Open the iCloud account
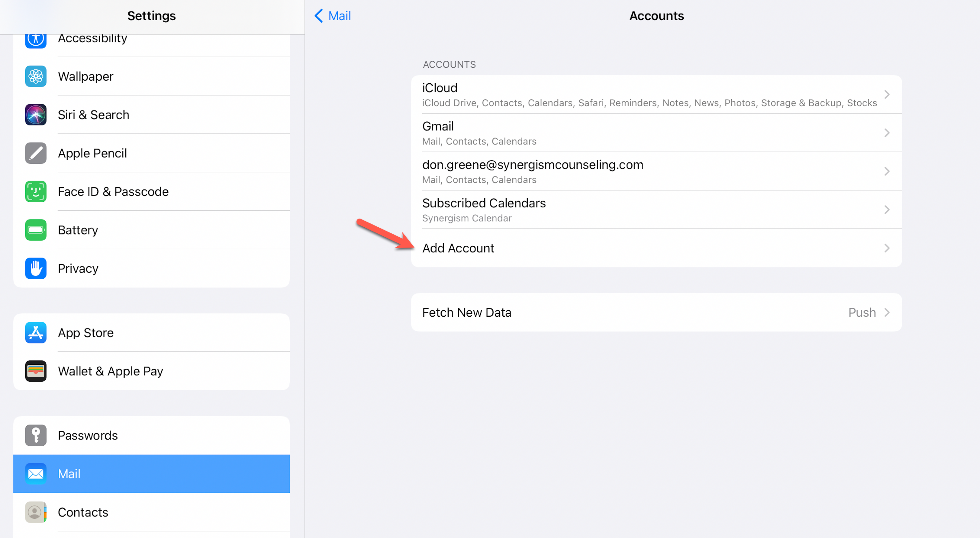Viewport: 980px width, 538px height. (x=656, y=94)
